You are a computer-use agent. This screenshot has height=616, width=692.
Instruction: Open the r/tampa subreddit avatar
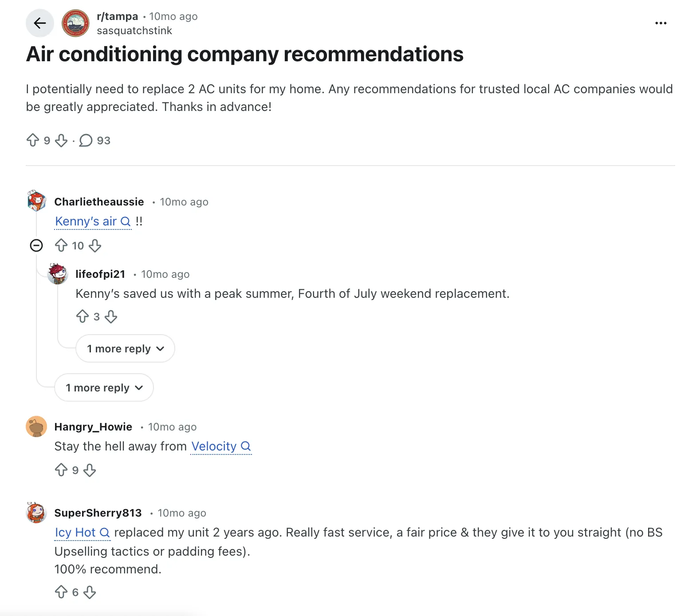pyautogui.click(x=75, y=23)
